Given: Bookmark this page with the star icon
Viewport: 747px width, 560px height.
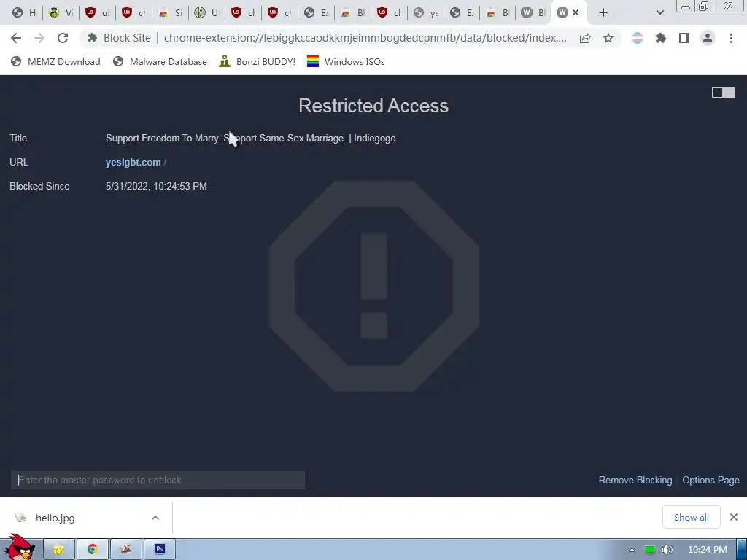Looking at the screenshot, I should (608, 38).
